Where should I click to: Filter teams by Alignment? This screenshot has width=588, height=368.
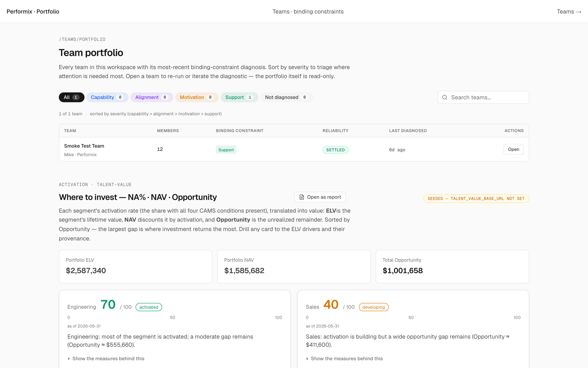[152, 97]
